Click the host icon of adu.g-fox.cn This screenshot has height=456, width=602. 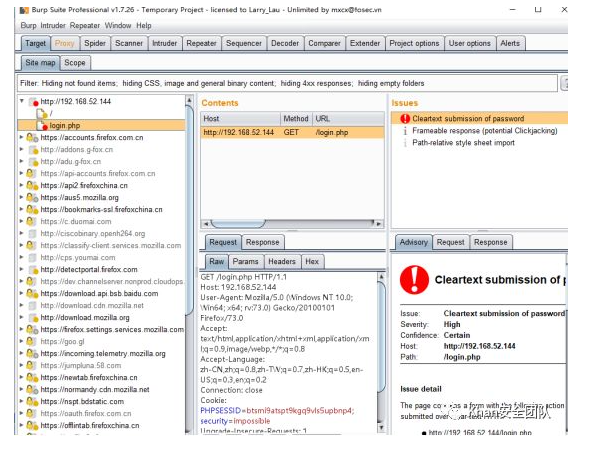[x=33, y=162]
